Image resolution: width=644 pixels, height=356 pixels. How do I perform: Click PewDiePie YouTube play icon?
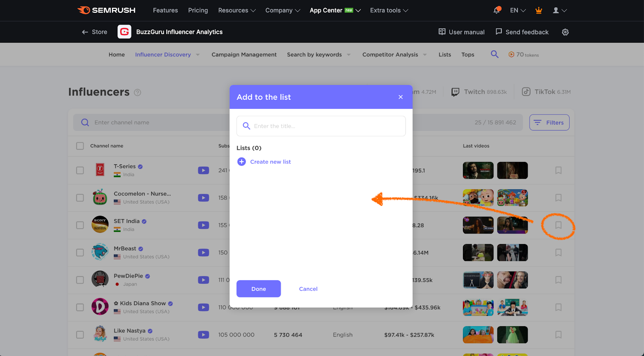(x=203, y=280)
